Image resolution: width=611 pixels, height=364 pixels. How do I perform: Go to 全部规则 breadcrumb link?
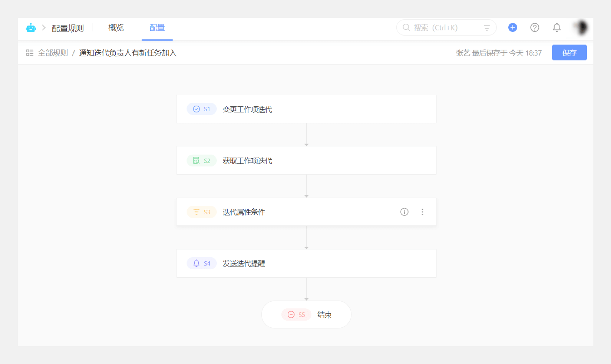pyautogui.click(x=53, y=53)
